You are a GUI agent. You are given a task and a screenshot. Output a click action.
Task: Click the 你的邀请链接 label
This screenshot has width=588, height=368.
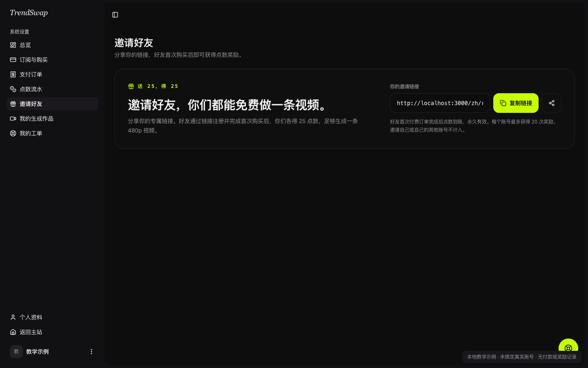pos(404,87)
